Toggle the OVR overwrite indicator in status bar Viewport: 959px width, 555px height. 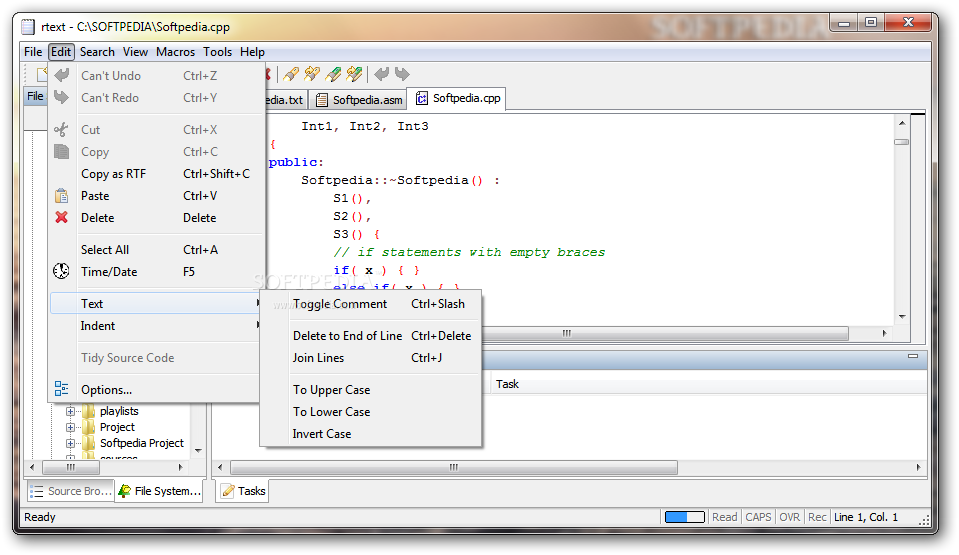coord(789,517)
